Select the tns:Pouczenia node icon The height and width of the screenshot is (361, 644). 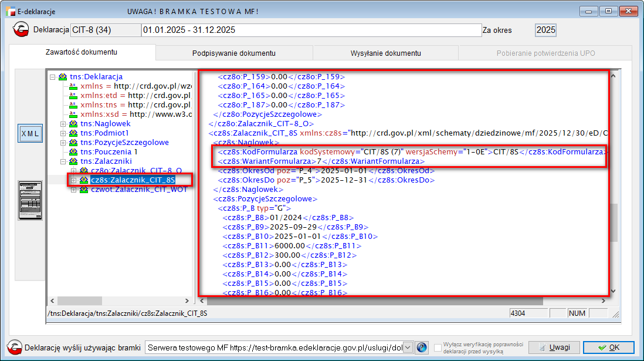pos(73,152)
